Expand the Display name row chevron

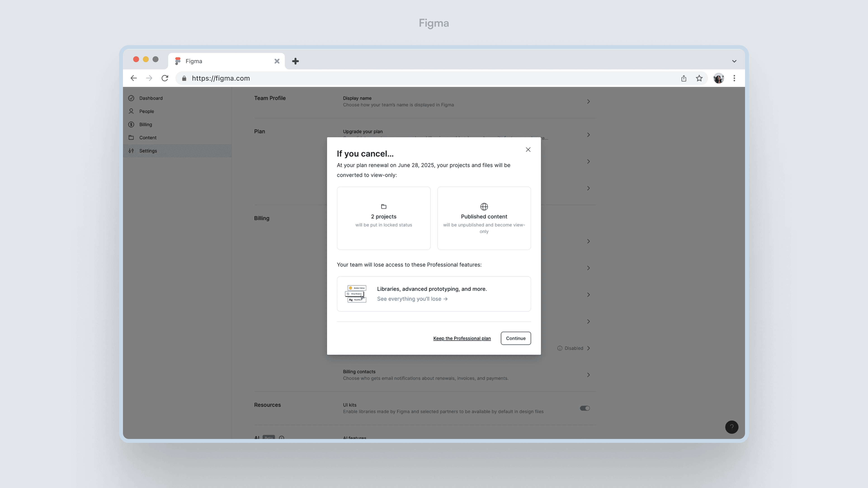[588, 101]
